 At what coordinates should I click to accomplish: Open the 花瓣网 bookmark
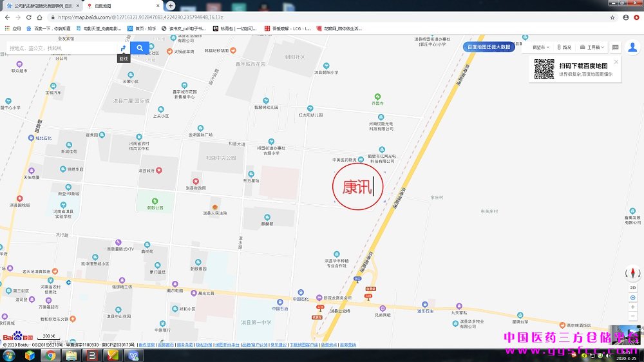(x=339, y=28)
